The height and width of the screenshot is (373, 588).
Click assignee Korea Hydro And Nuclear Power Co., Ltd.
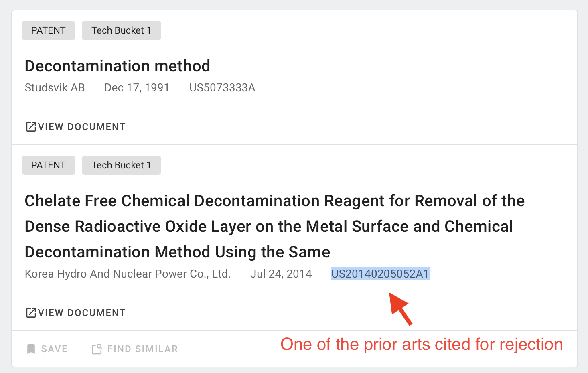pyautogui.click(x=128, y=274)
